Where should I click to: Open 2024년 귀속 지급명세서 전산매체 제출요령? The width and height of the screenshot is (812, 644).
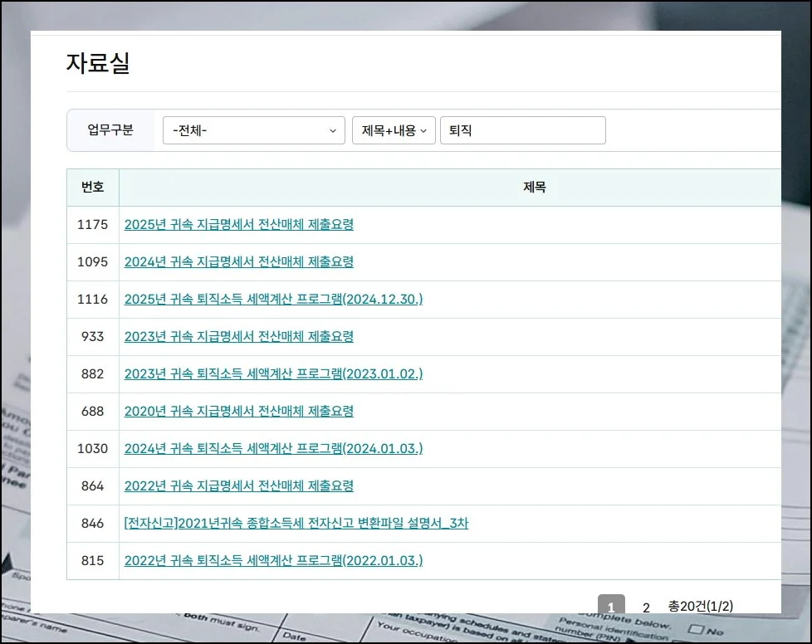(239, 261)
